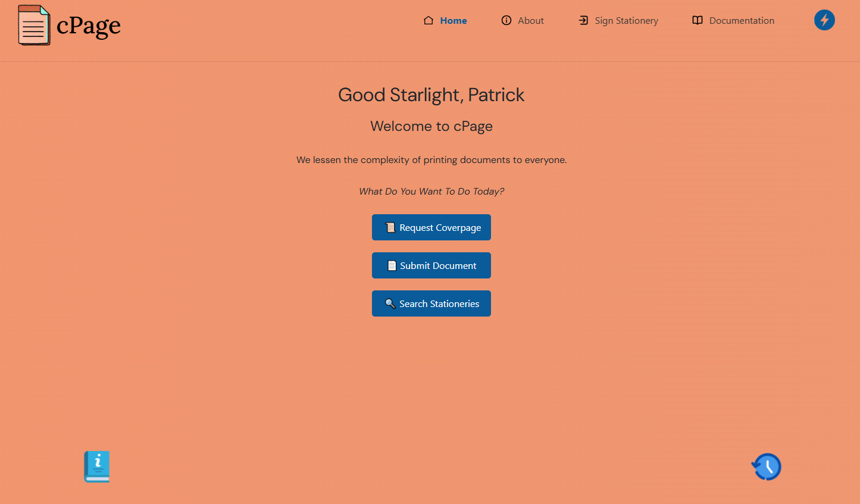
Task: Click the scroll icon on Request Coverpage
Action: 390,227
